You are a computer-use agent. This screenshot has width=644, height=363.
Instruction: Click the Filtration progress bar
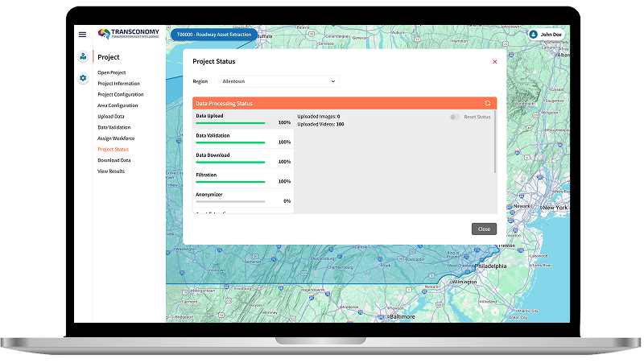[230, 181]
